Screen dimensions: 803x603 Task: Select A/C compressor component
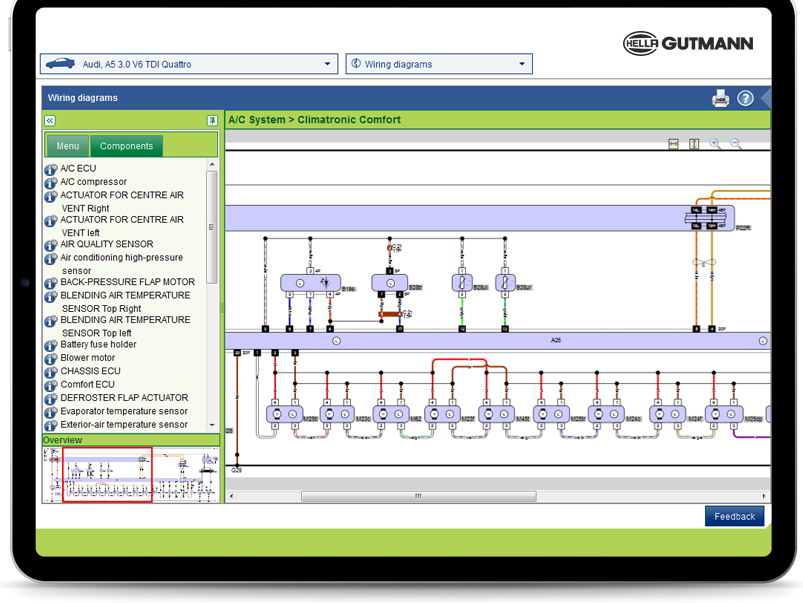(x=94, y=182)
